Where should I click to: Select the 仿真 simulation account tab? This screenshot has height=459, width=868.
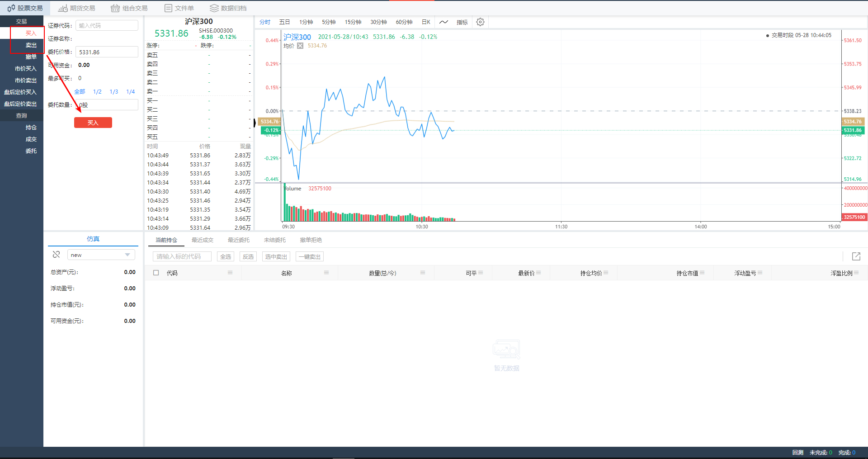93,239
